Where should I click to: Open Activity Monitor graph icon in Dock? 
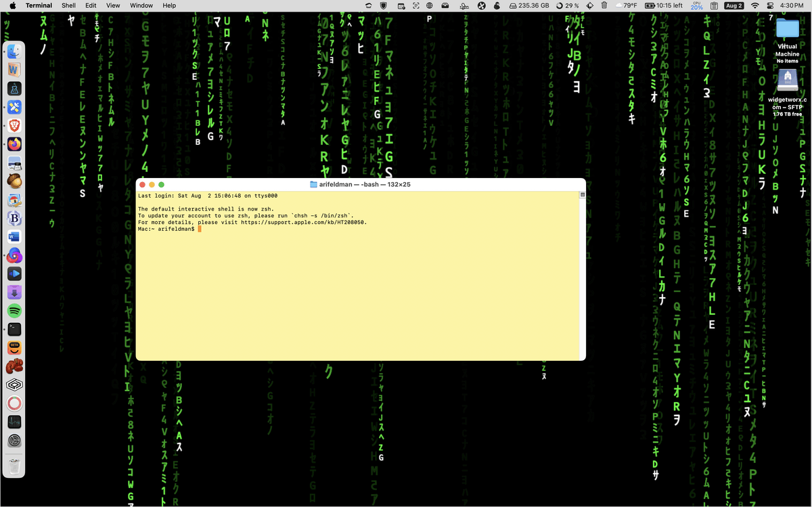click(14, 422)
